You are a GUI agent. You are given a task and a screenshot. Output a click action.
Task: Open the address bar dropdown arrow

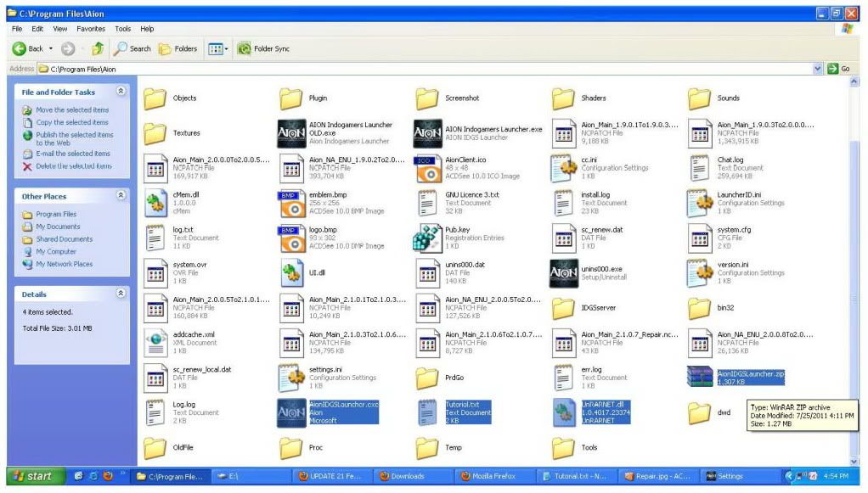[818, 69]
